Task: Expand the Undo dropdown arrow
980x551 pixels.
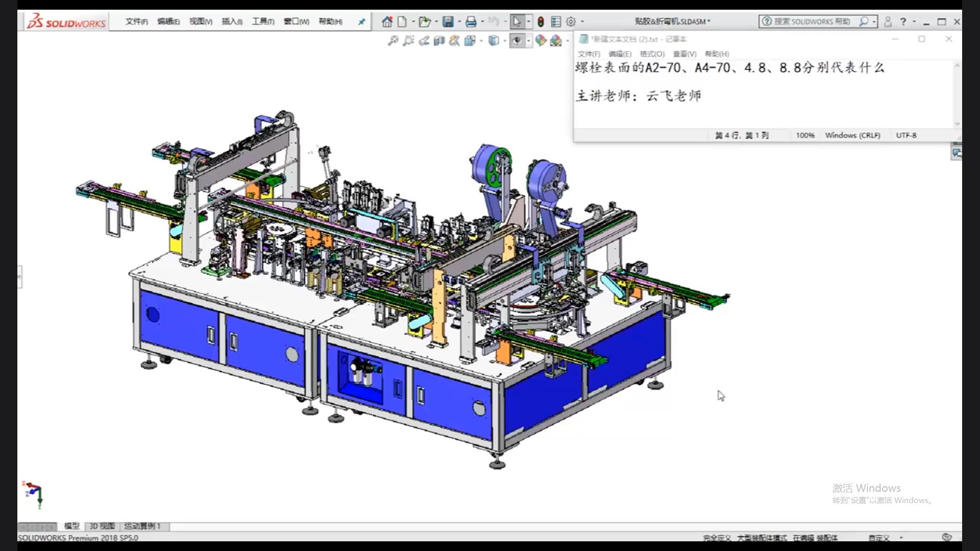Action: 505,21
